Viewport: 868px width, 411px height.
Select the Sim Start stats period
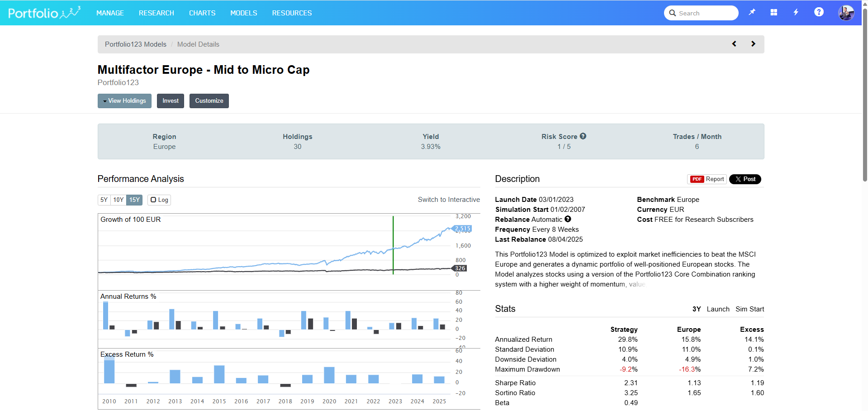tap(749, 309)
